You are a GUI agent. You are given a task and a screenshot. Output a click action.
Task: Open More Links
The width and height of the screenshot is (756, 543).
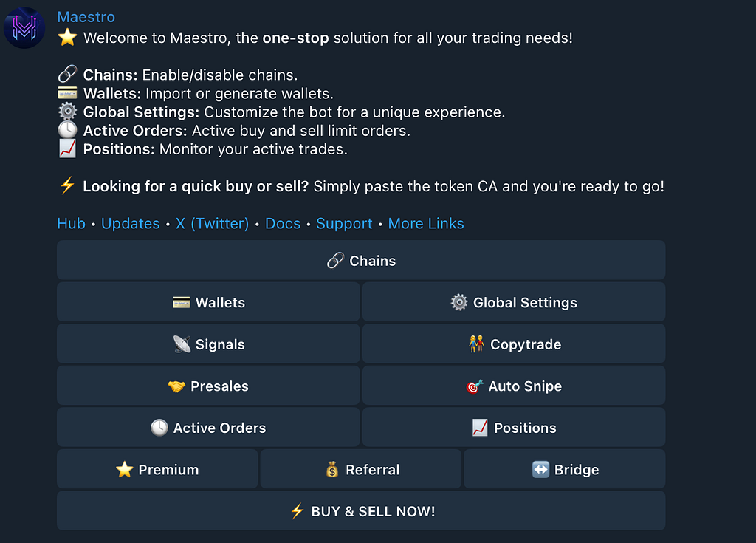(426, 223)
